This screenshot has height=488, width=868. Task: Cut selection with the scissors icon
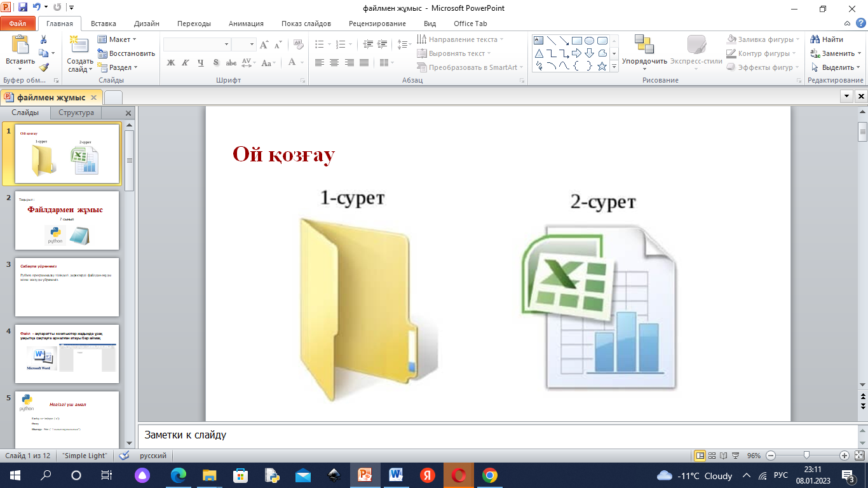(44, 40)
